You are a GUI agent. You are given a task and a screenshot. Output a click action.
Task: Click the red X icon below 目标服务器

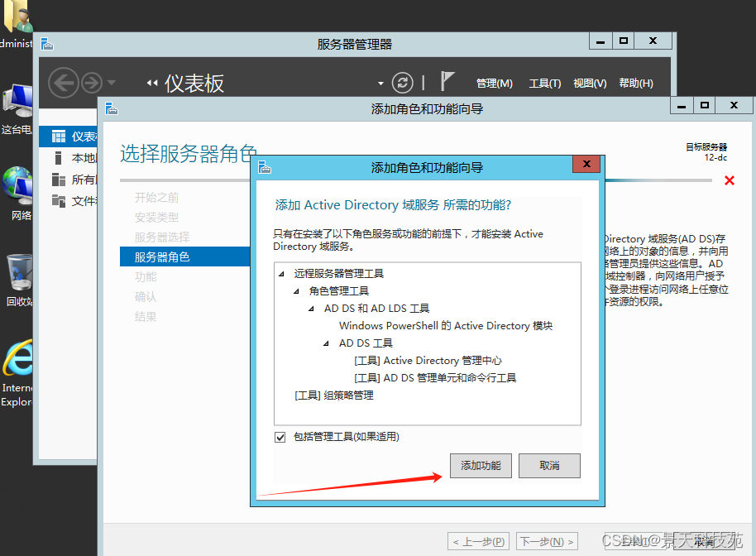[730, 180]
